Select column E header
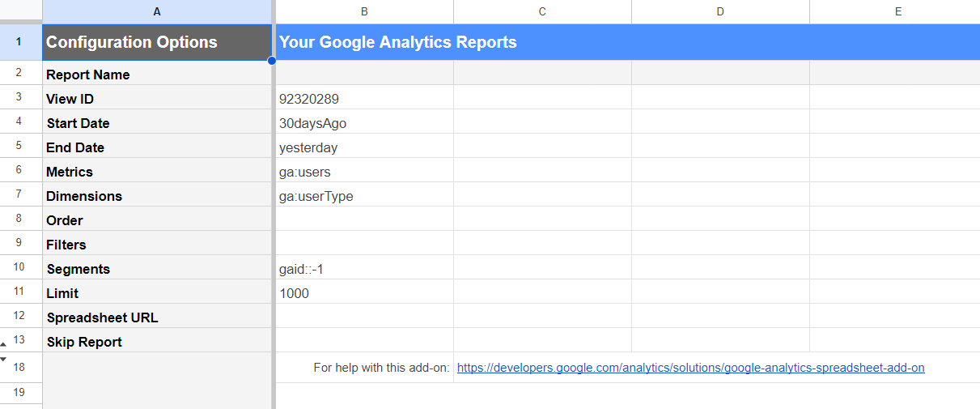The image size is (980, 409). tap(894, 11)
